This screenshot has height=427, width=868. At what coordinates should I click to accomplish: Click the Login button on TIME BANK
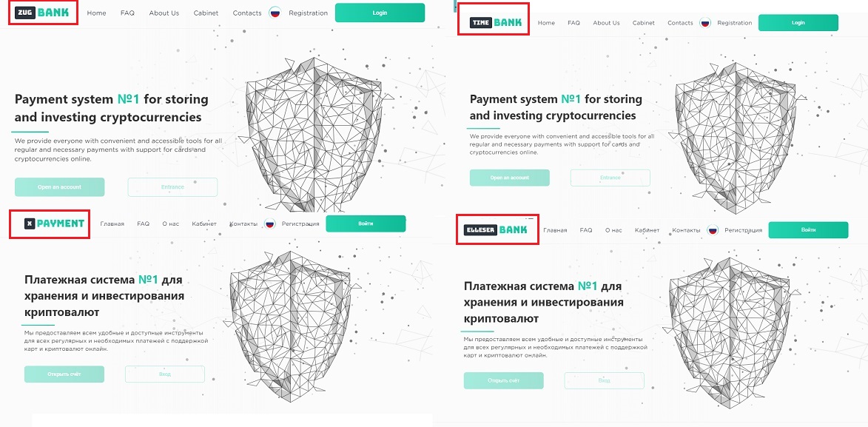tap(798, 23)
